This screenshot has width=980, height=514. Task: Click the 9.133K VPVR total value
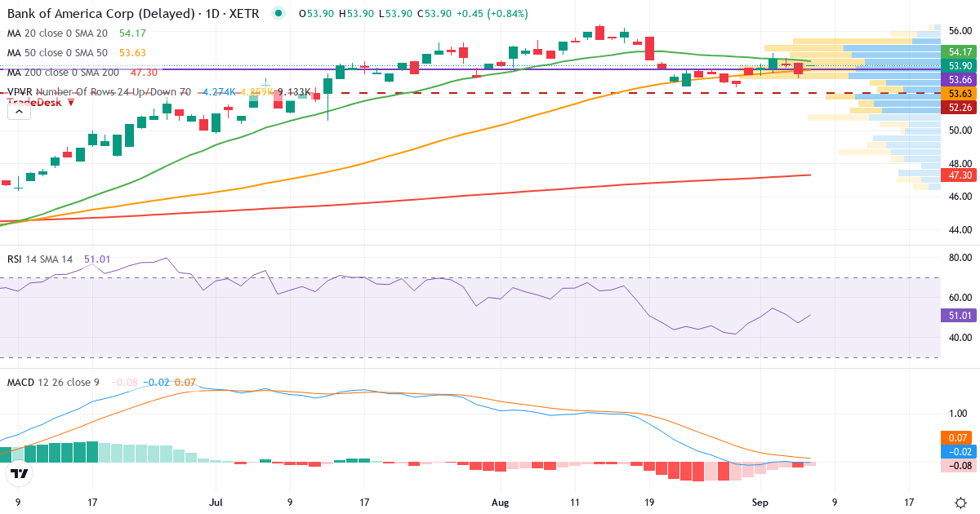coord(294,92)
